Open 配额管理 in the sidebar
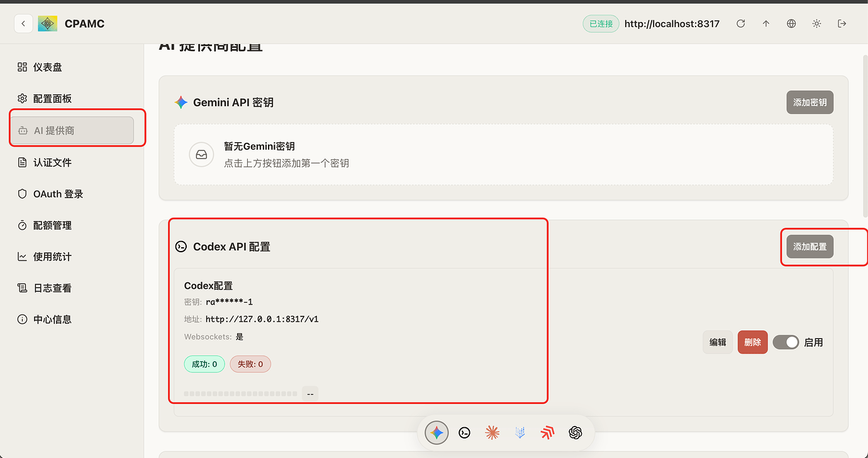 [x=72, y=225]
